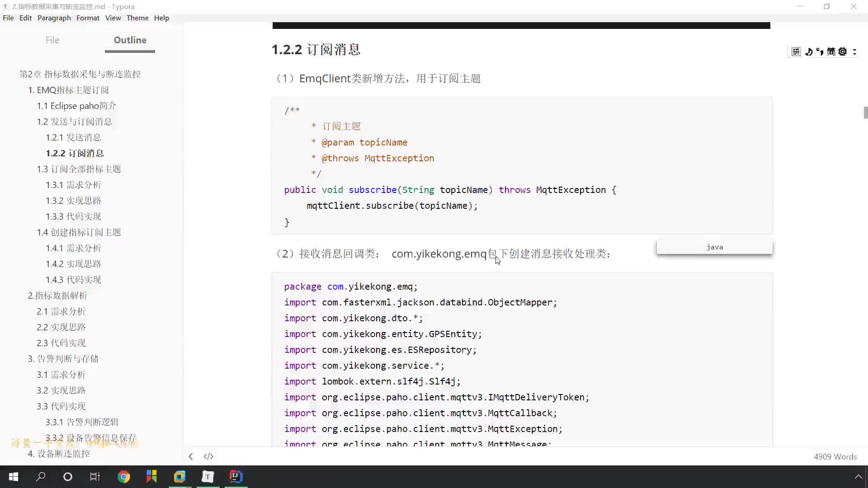Viewport: 868px width, 488px height.
Task: Open Theme menu
Action: 137,18
